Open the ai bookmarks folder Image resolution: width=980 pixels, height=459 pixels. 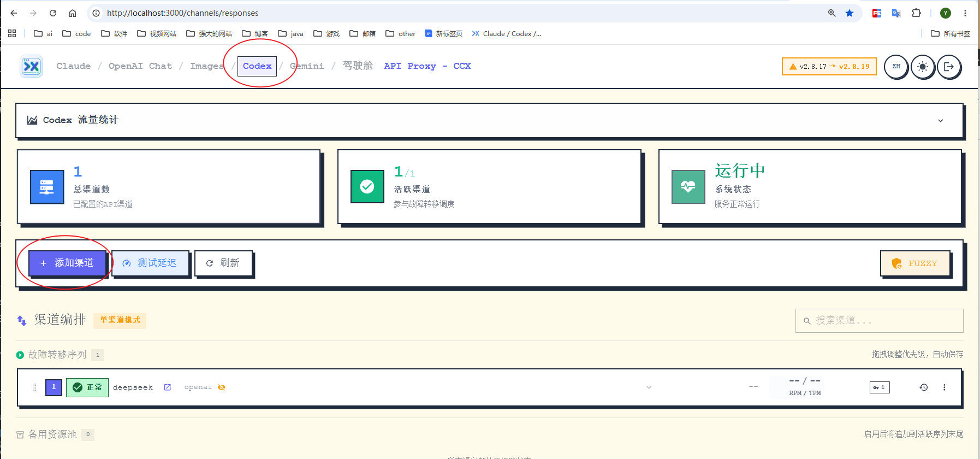point(43,33)
